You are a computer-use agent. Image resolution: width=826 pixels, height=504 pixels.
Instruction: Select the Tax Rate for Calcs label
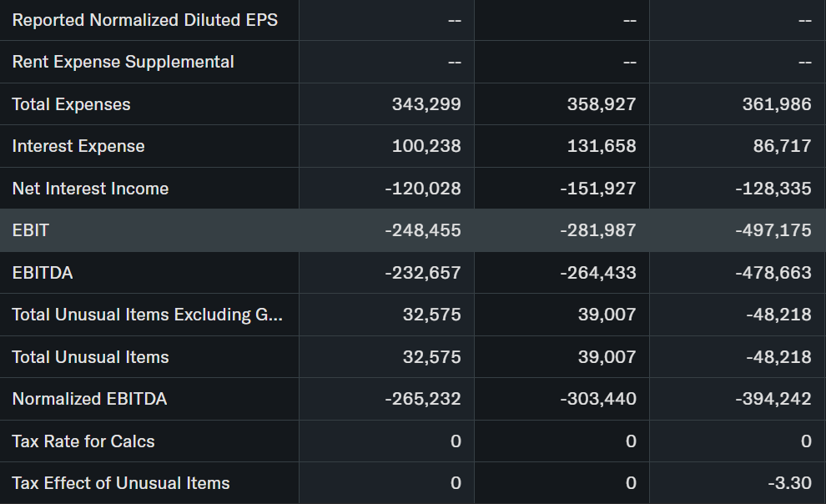pyautogui.click(x=83, y=441)
